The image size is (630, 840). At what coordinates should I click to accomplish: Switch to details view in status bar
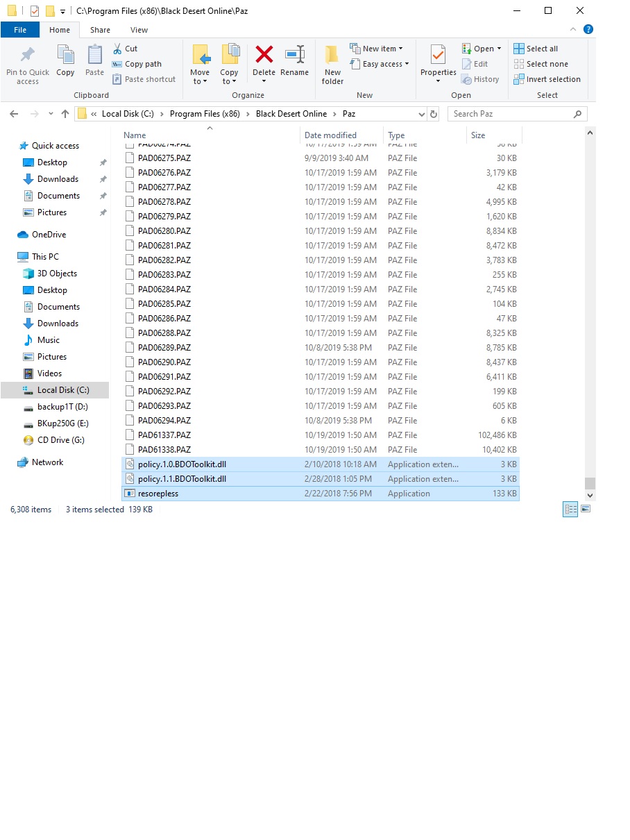pyautogui.click(x=570, y=510)
